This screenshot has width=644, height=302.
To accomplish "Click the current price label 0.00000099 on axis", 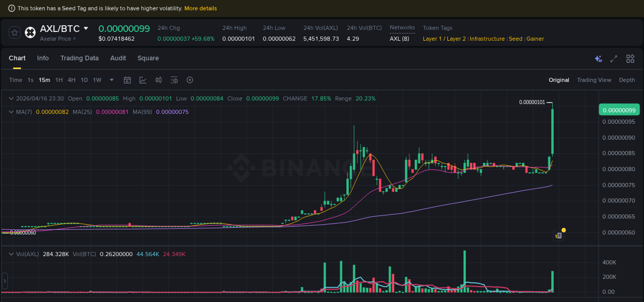I will [619, 110].
